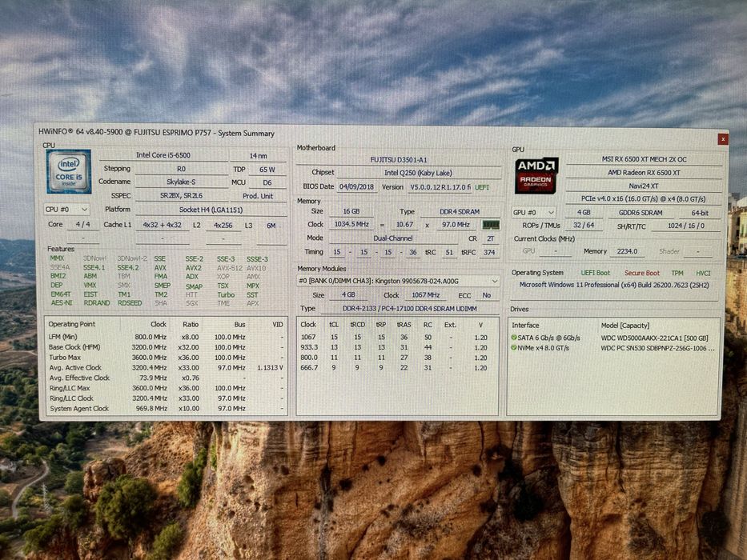Click the Intel Core i5-6500 name field
The image size is (747, 560).
pos(163,154)
